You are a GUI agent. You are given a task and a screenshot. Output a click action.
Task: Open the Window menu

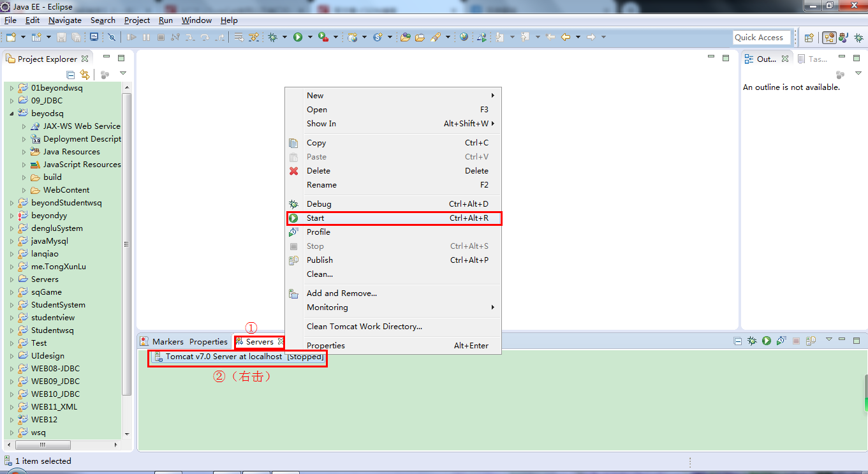tap(196, 20)
